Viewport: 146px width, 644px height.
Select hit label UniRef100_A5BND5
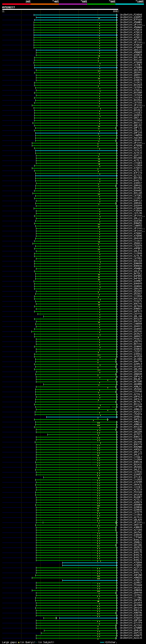[x=131, y=53]
